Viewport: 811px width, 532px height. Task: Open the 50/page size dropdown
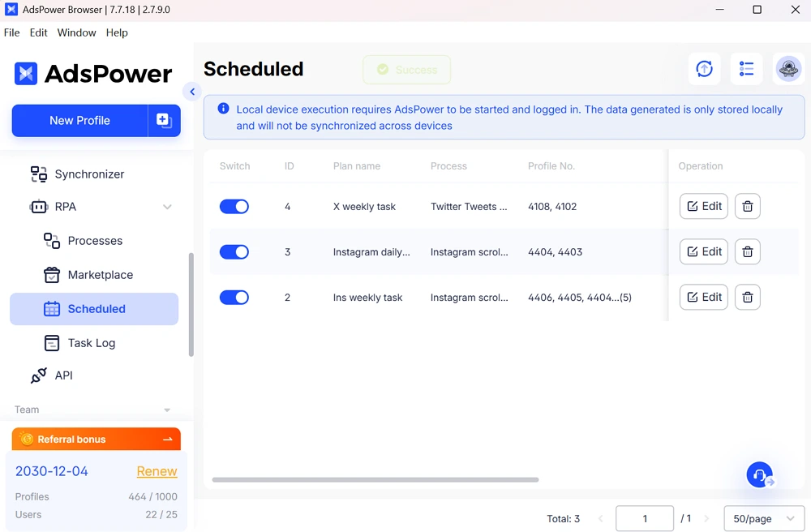763,519
